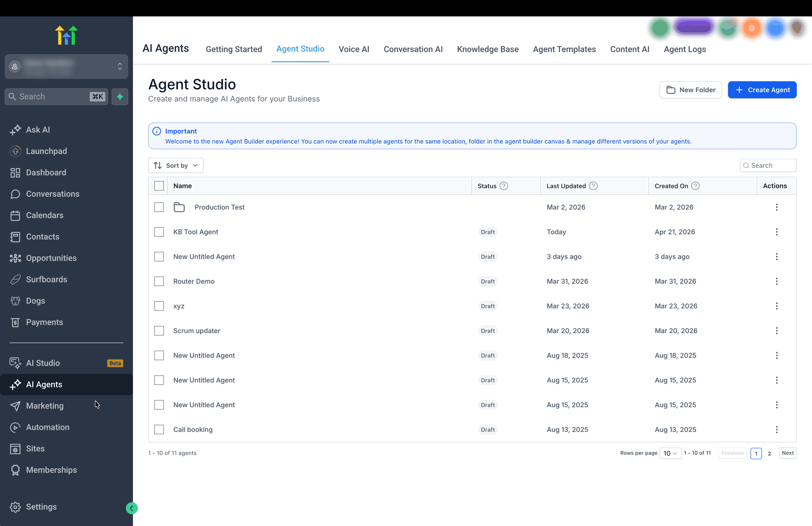Switch to Knowledge Base tab
This screenshot has width=812, height=526.
488,49
